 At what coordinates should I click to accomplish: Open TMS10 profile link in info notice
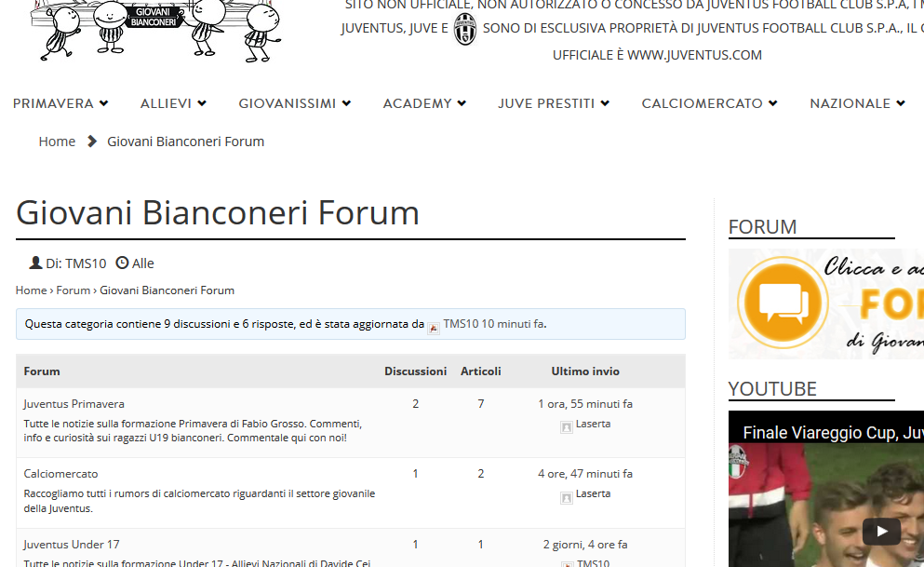[461, 324]
